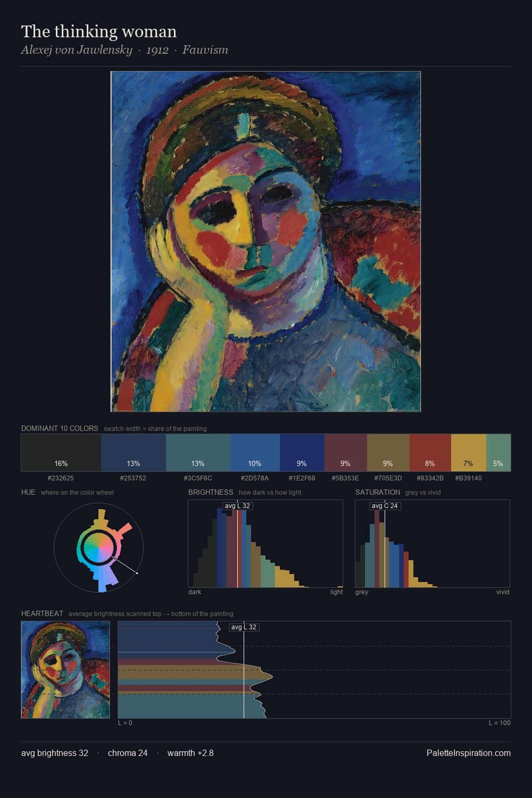Choose the brick red 8% swatch
This screenshot has height=798, width=532.
click(430, 453)
